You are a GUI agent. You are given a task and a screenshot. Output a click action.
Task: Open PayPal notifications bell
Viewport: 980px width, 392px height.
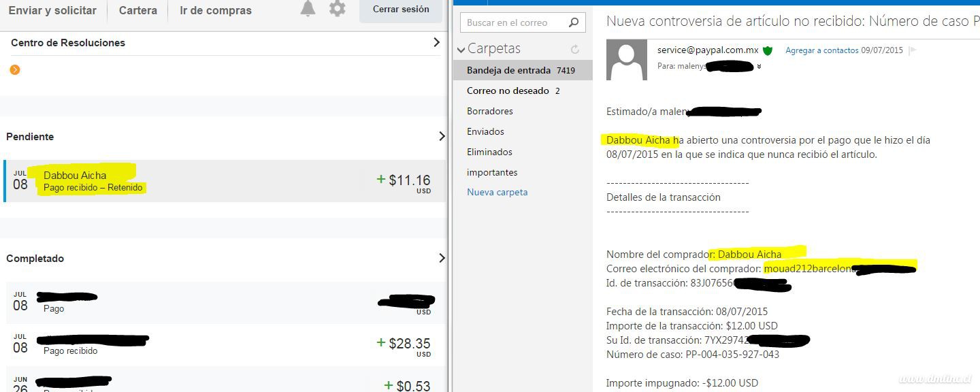point(308,9)
